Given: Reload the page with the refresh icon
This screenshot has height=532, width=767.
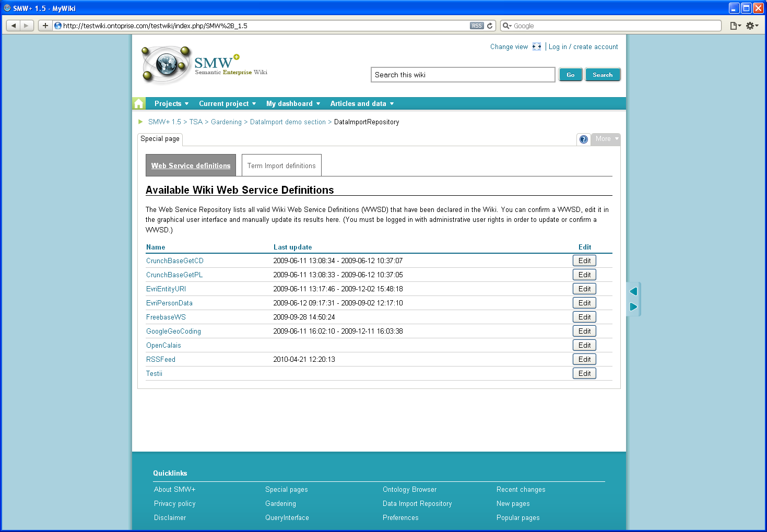Looking at the screenshot, I should point(490,26).
